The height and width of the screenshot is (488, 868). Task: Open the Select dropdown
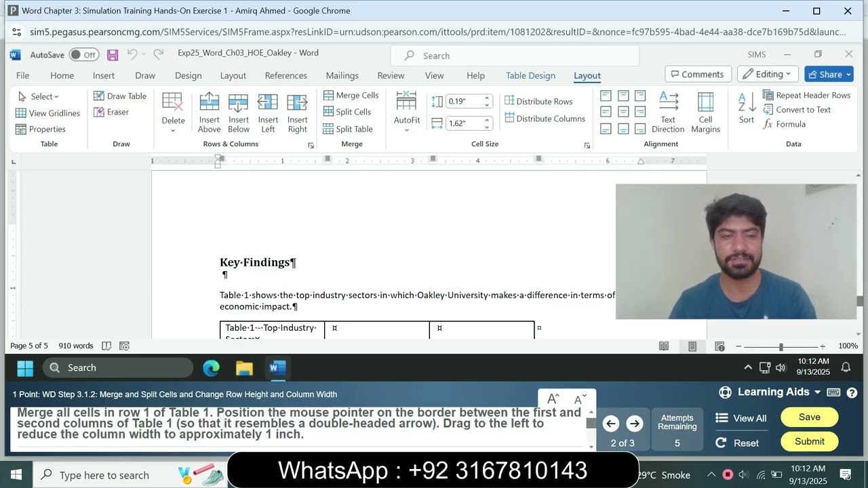tap(38, 97)
